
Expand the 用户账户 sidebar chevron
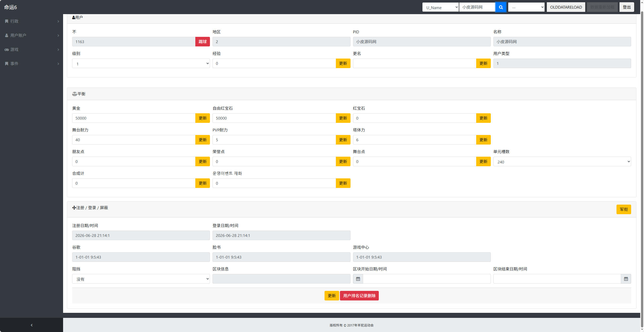click(x=58, y=35)
